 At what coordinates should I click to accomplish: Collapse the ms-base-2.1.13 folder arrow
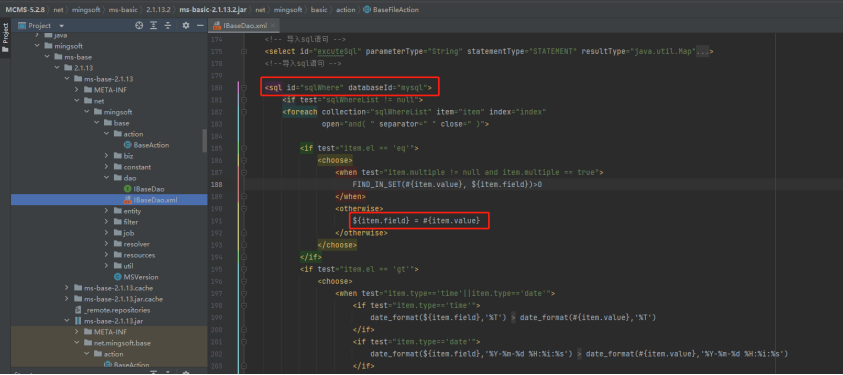pos(67,79)
